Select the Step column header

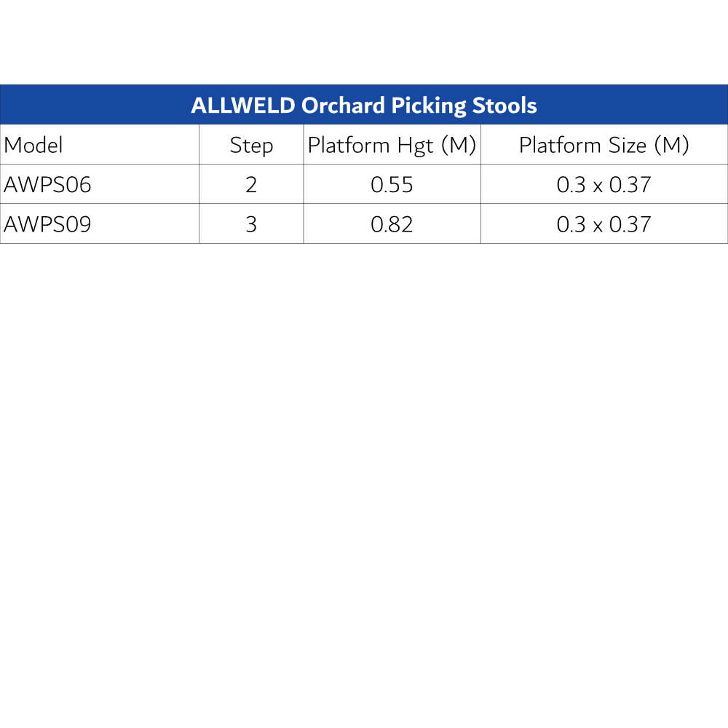[251, 146]
